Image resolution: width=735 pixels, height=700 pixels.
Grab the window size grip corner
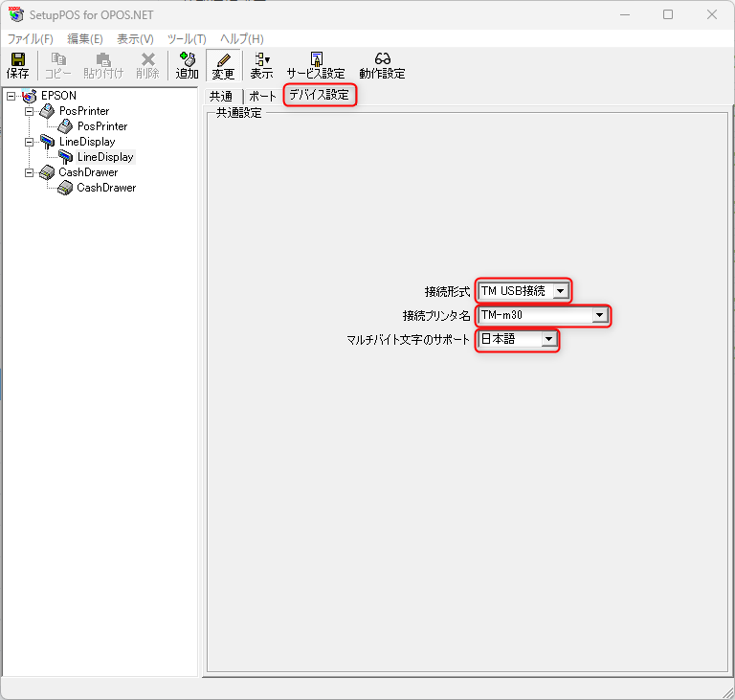coord(728,693)
